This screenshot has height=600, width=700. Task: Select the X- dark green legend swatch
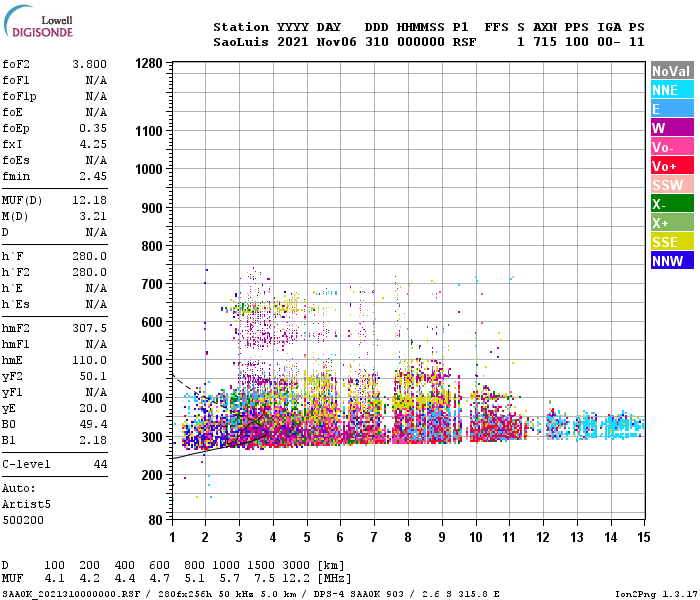click(x=672, y=204)
